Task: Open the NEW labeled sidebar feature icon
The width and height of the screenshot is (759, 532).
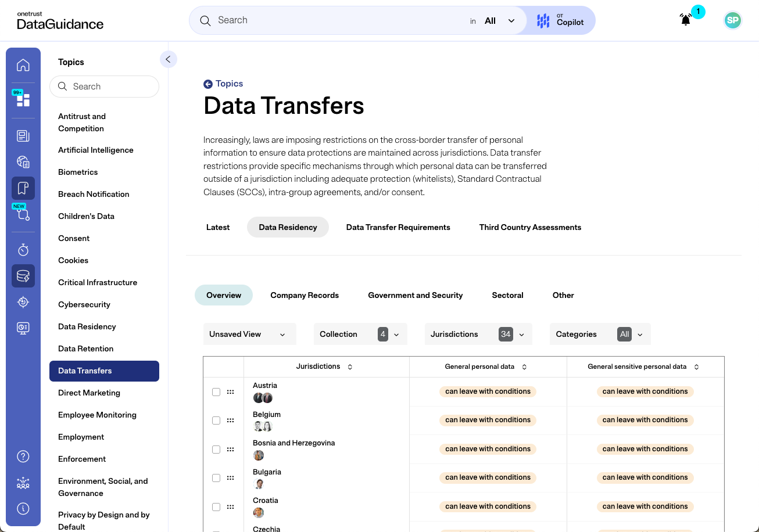Action: coord(23,216)
